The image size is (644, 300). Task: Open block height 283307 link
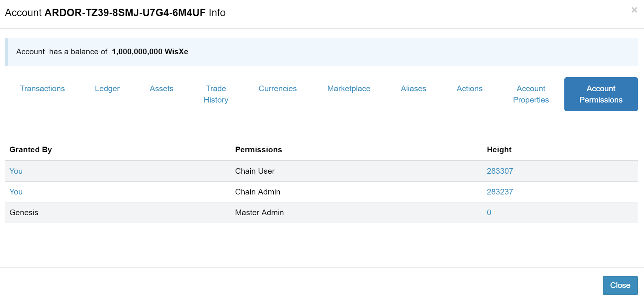(x=500, y=171)
